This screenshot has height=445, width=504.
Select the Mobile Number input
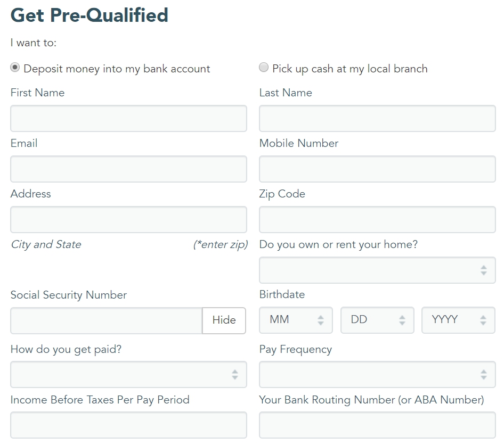pos(377,169)
